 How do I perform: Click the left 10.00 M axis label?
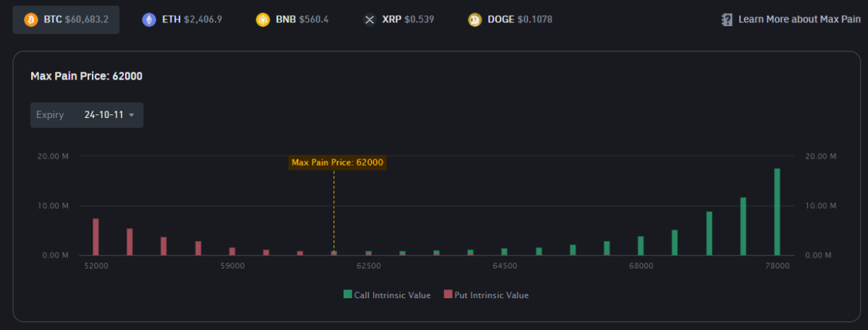(x=53, y=206)
